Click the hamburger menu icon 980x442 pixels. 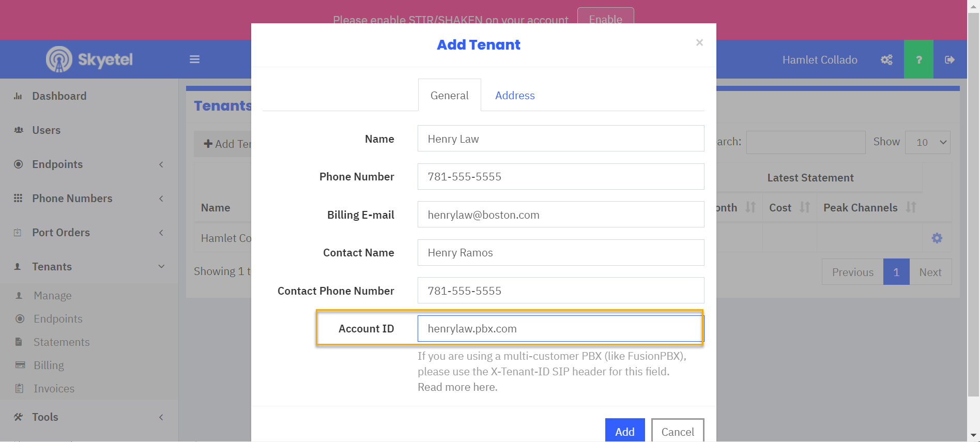coord(194,59)
